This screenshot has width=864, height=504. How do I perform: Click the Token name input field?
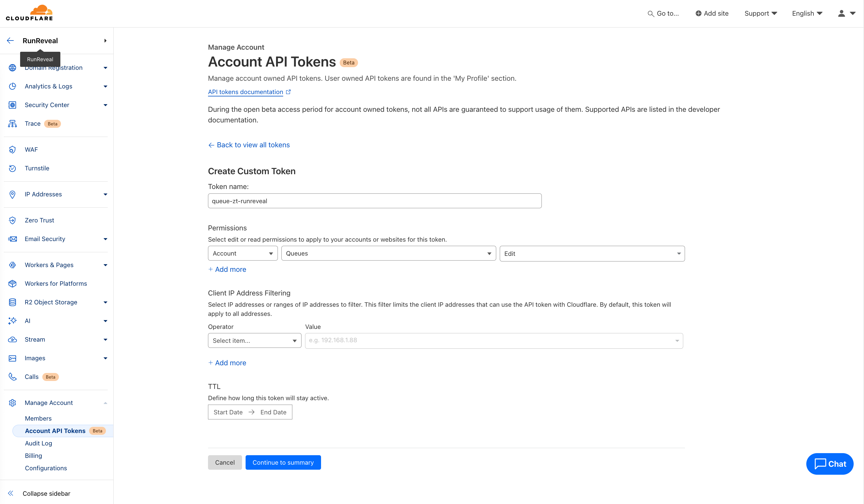374,201
